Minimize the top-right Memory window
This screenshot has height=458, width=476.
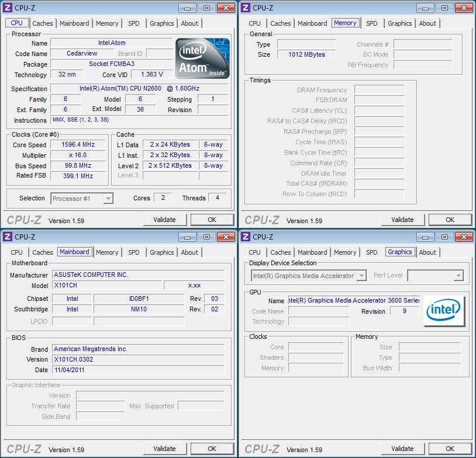(x=425, y=8)
